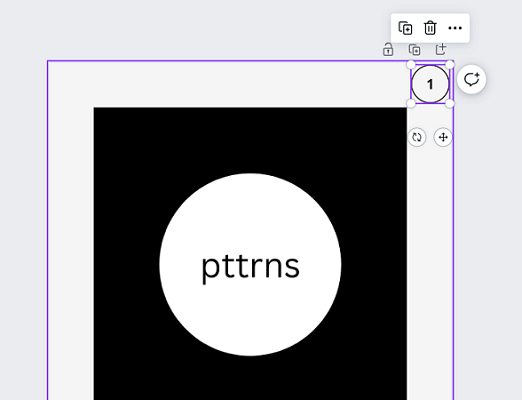Click the bottom-right resize handle of the selected circle
Viewport: 522px width, 400px height.
point(450,104)
